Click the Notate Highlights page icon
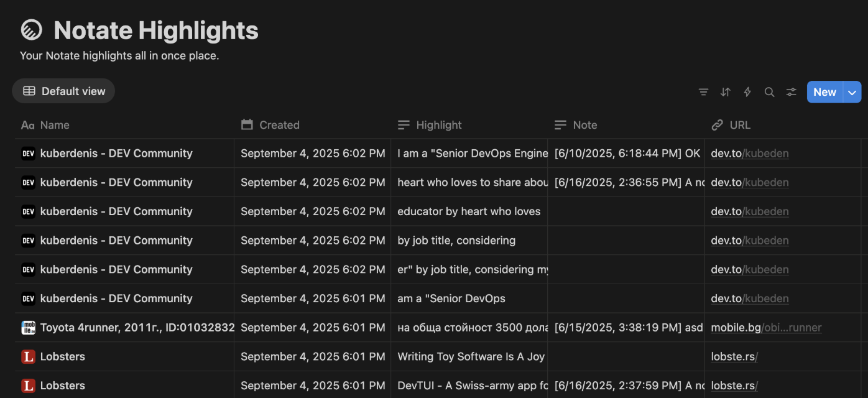 [x=32, y=30]
